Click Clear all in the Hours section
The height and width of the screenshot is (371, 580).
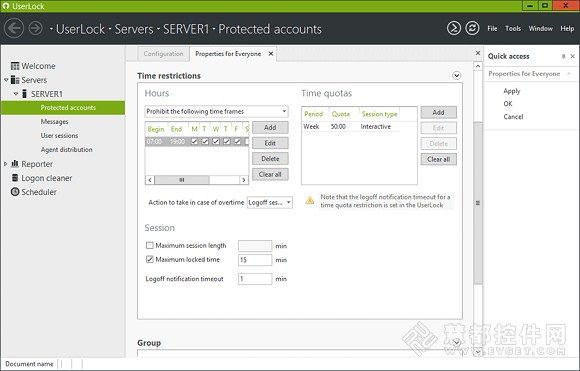[x=270, y=174]
